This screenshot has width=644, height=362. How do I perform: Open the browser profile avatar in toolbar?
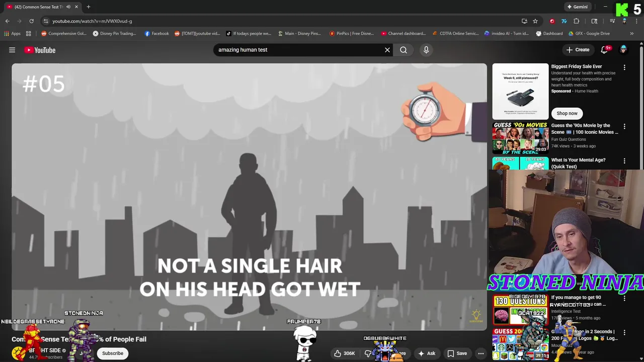point(624,21)
